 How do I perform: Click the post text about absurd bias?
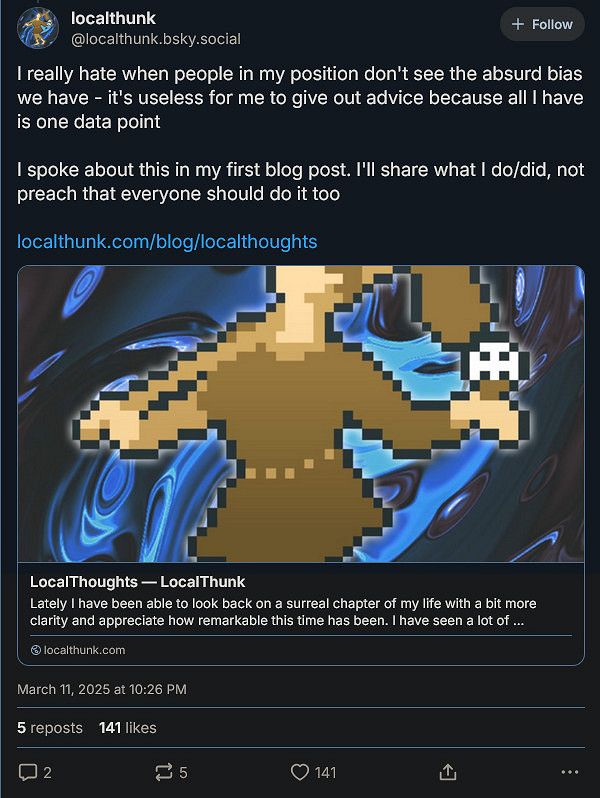click(300, 98)
